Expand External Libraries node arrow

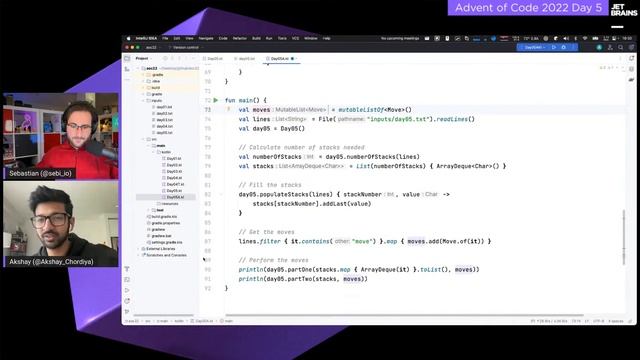[138, 249]
